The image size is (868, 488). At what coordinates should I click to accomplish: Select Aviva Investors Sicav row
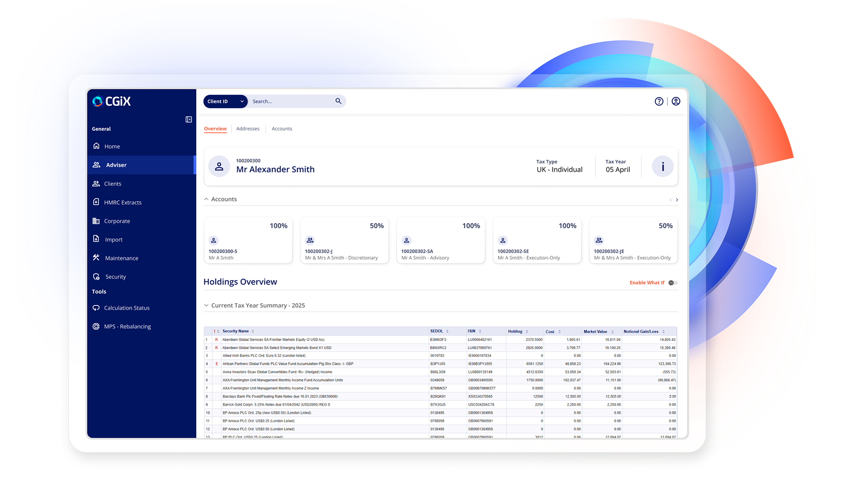pyautogui.click(x=440, y=372)
